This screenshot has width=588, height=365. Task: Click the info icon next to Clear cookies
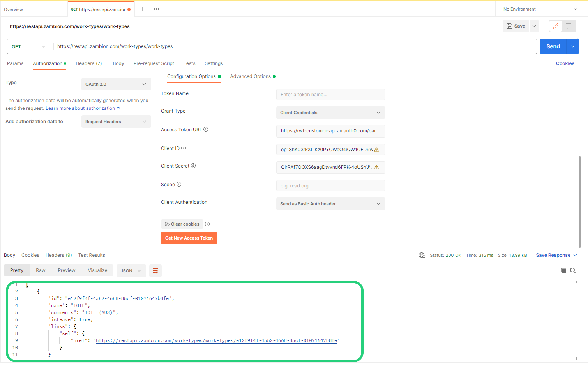(207, 224)
